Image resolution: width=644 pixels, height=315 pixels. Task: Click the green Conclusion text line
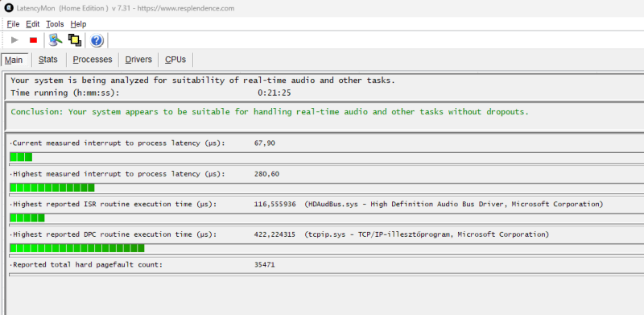pyautogui.click(x=270, y=112)
